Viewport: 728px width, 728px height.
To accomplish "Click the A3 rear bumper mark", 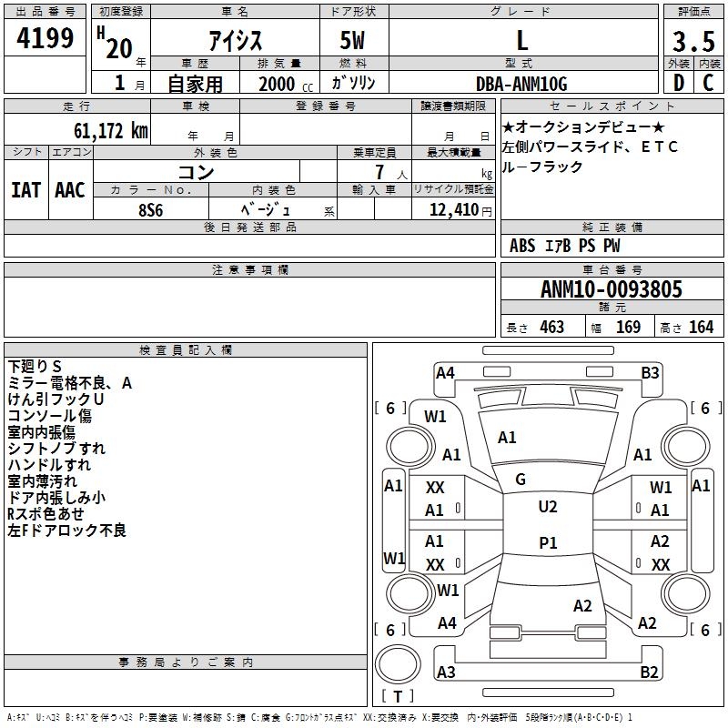I will click(446, 672).
